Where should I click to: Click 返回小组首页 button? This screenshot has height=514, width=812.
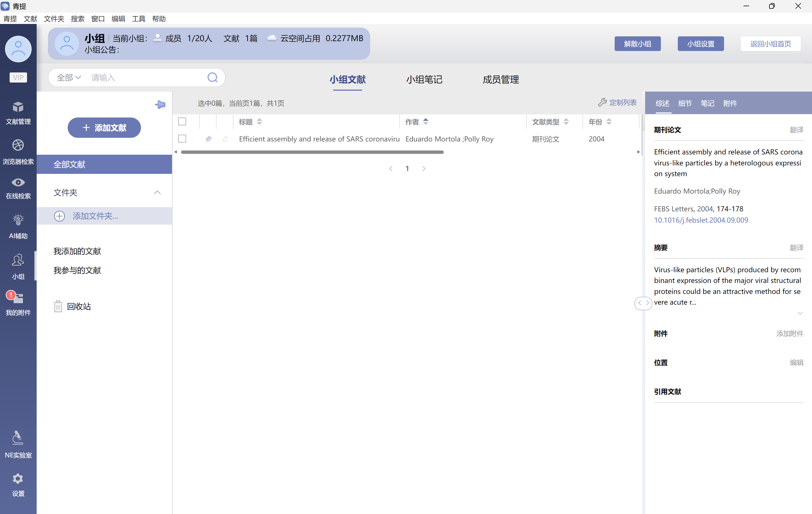pyautogui.click(x=771, y=44)
